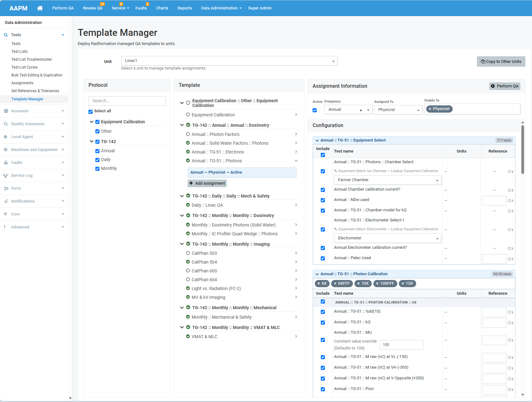This screenshot has width=532, height=402.
Task: Uncheck include for Annual :: TG-51 :: Pion
Action: point(323,389)
